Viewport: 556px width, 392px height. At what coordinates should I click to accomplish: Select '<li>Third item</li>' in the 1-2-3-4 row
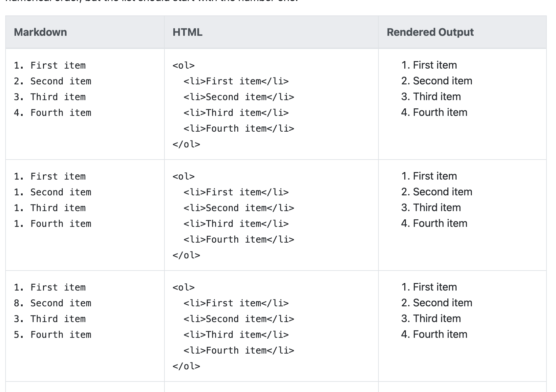[236, 113]
